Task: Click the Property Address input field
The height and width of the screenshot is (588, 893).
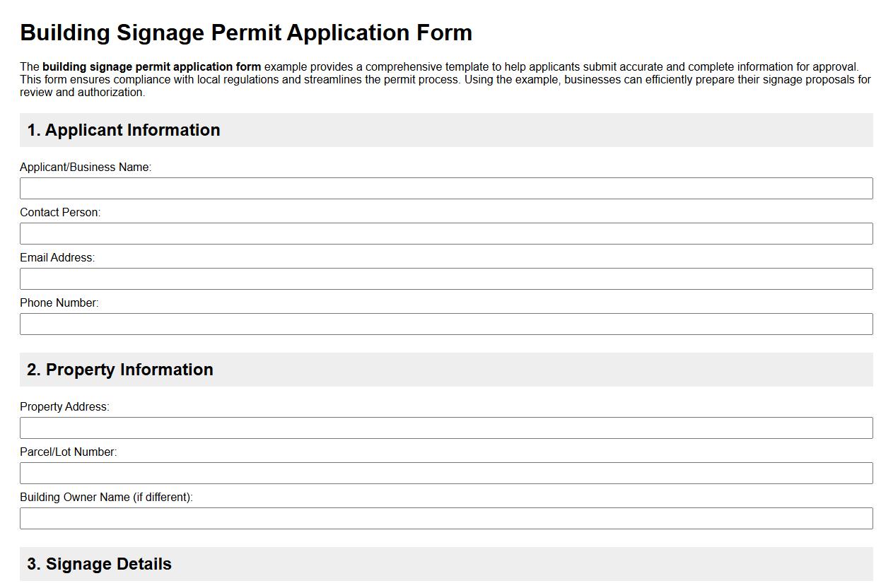Action: 446,428
